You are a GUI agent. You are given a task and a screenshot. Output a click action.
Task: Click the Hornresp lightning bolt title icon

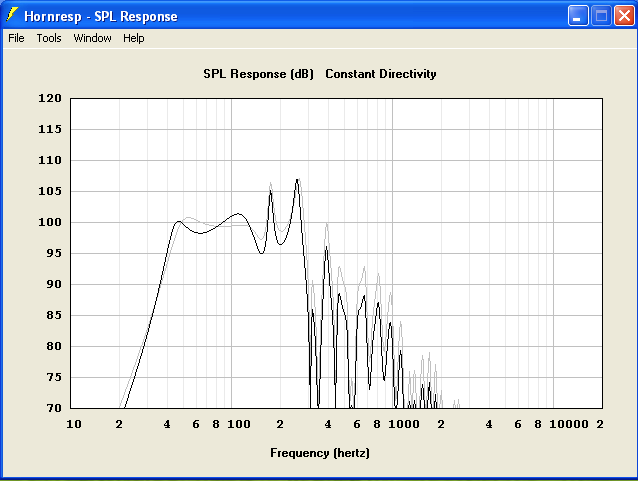(x=12, y=15)
